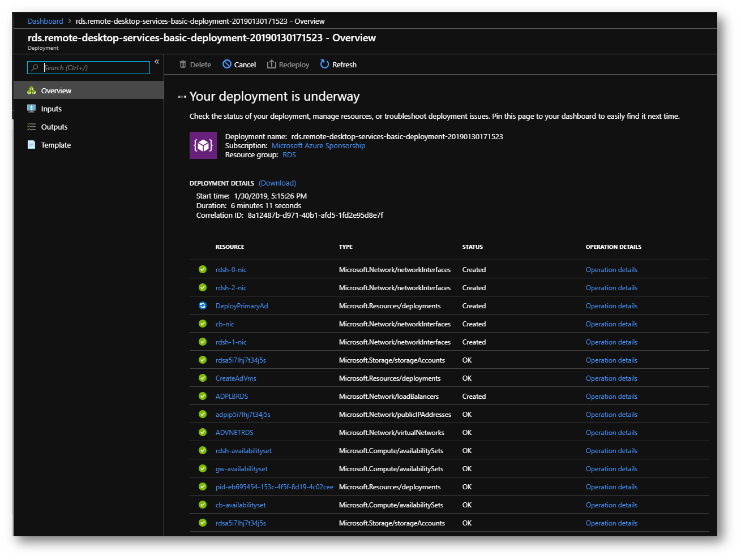Click green check icon for CreateAdVms
This screenshot has width=741, height=560.
pyautogui.click(x=203, y=378)
